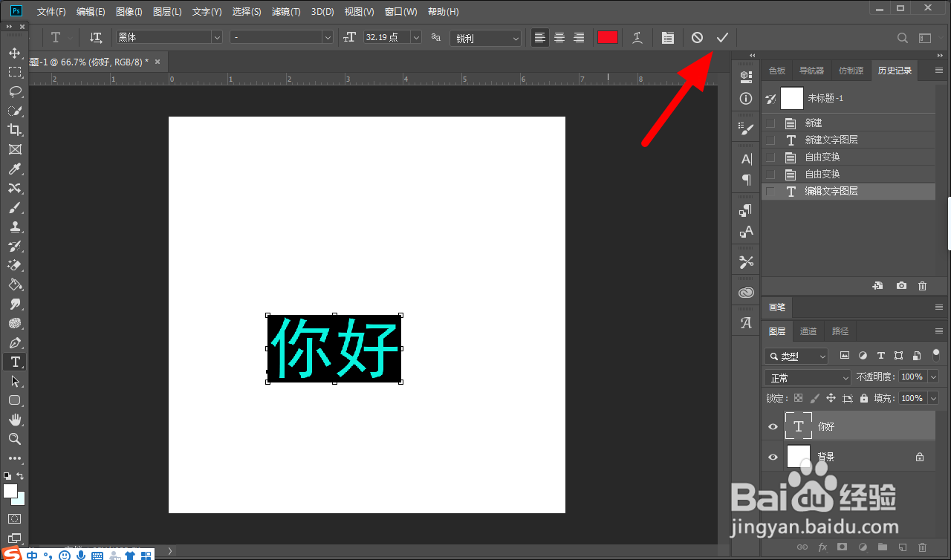Commit the text edit with the checkmark button

coord(721,37)
